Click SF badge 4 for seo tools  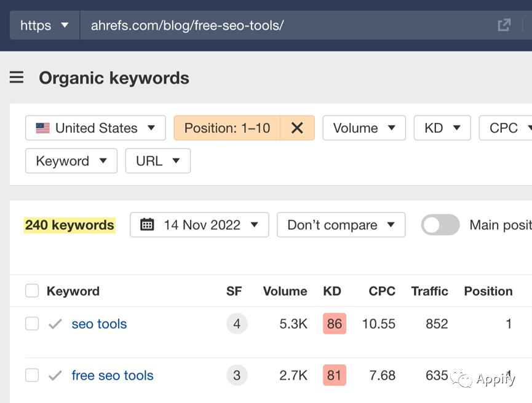pyautogui.click(x=237, y=324)
